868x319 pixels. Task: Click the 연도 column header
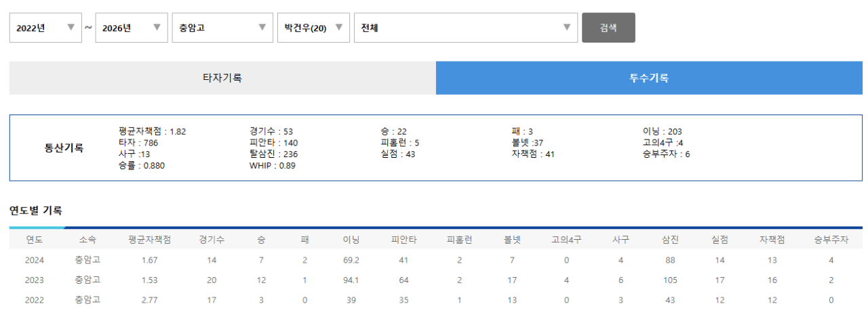coord(35,239)
